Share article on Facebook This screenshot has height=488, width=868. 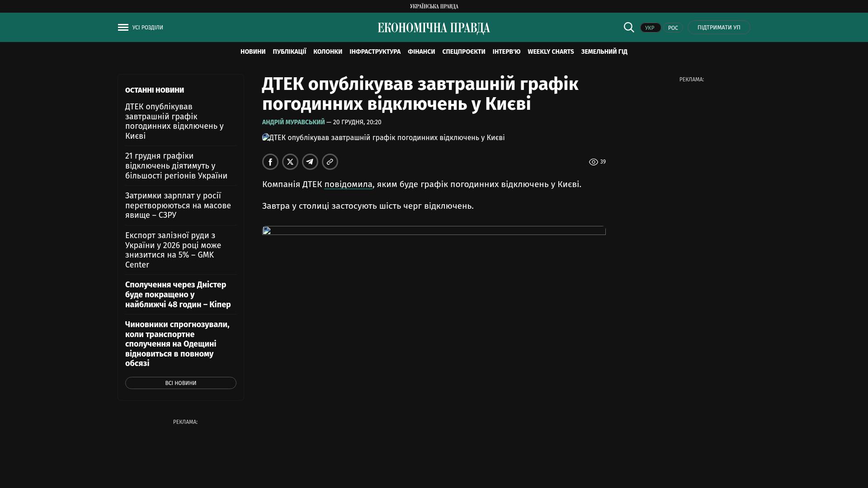[270, 162]
